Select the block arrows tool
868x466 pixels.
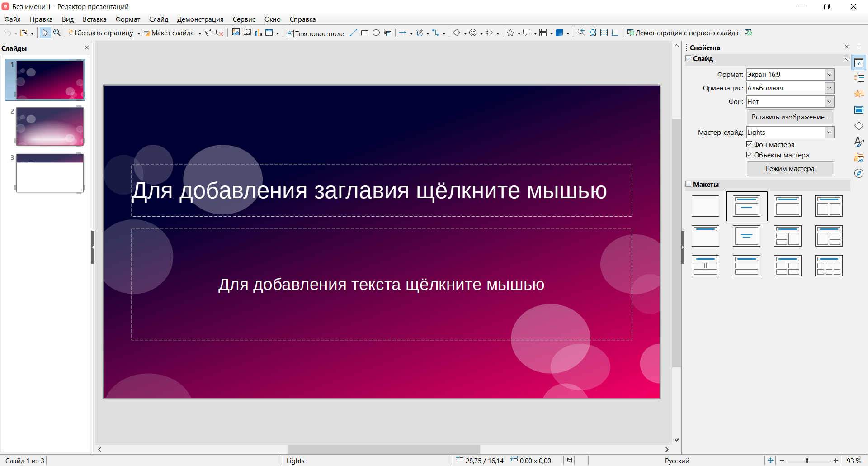pyautogui.click(x=489, y=33)
